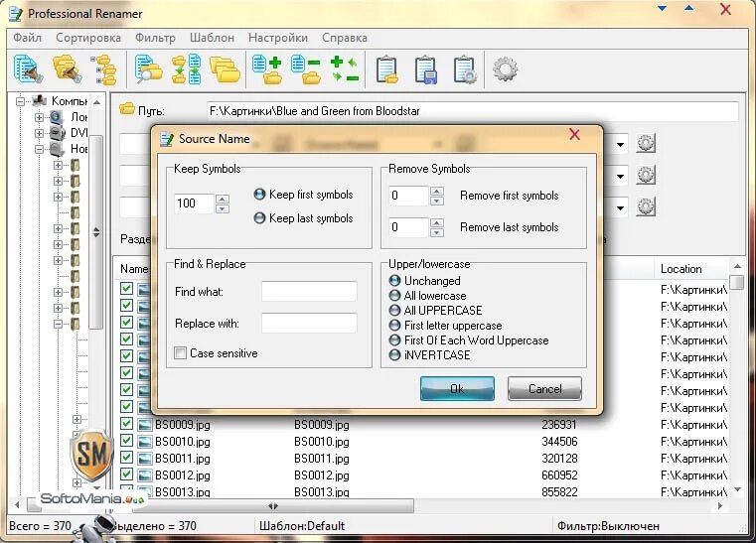
Task: Click the file preview magnifier toolbar icon
Action: (x=148, y=68)
